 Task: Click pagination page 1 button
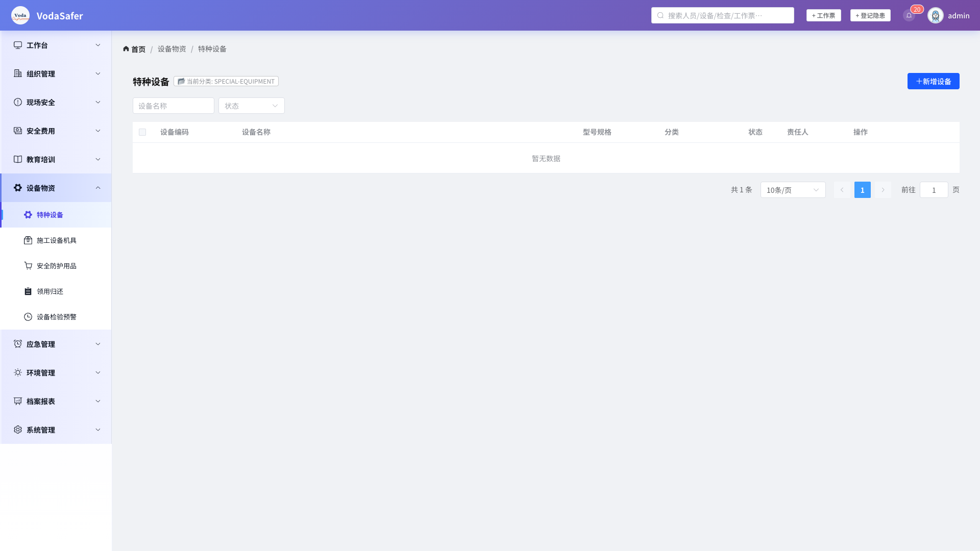pyautogui.click(x=862, y=190)
